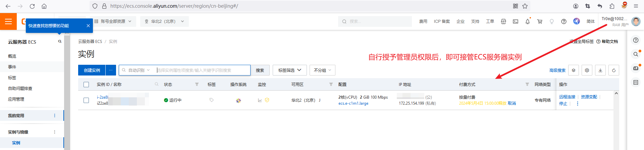644x150 pixels.
Task: Bookmark this page with star icon
Action: (x=525, y=6)
